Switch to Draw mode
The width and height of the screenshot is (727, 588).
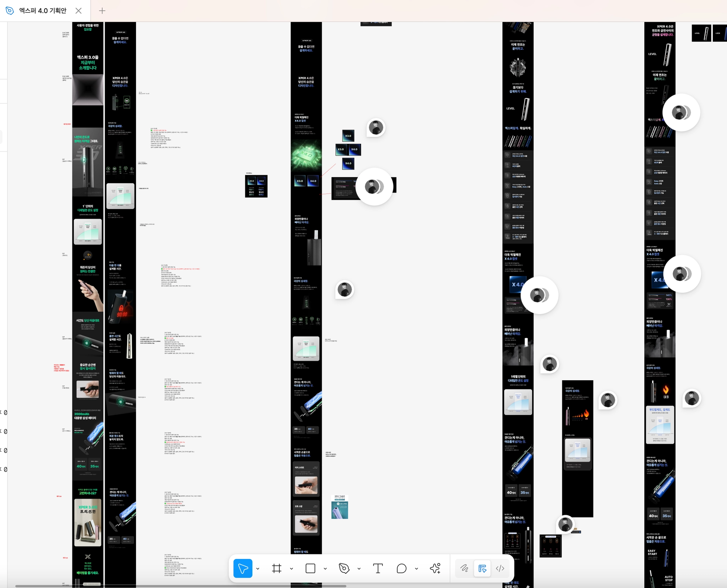tap(464, 568)
